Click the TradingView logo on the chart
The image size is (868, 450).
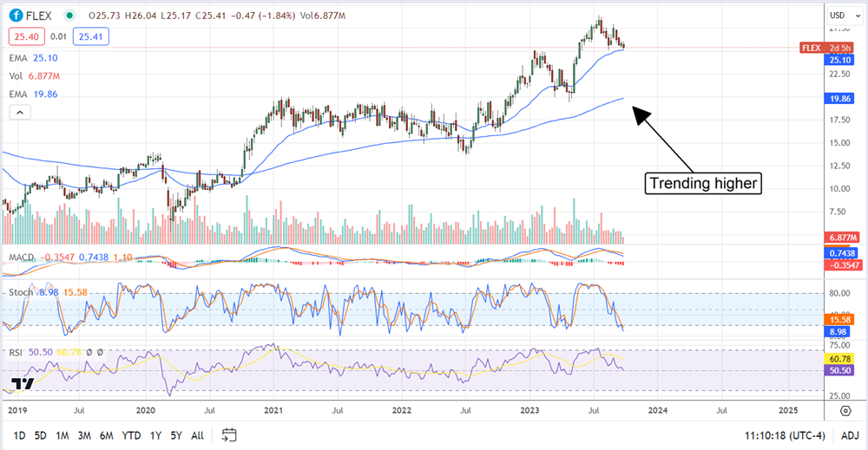[23, 384]
